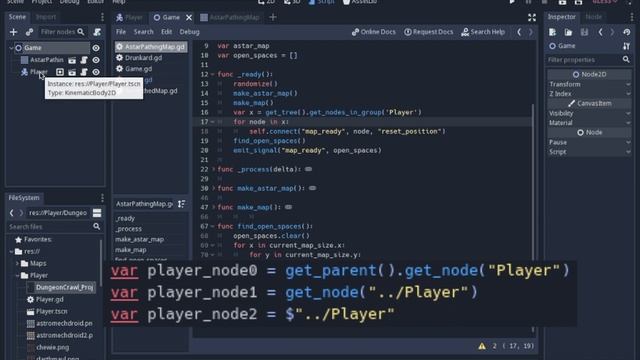The height and width of the screenshot is (360, 640).
Task: Load resource icon in Inspector
Action: pos(568,32)
